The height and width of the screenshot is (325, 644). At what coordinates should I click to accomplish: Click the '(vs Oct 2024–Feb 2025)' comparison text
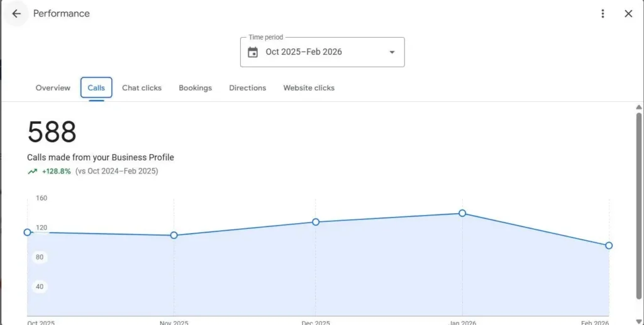(x=116, y=171)
